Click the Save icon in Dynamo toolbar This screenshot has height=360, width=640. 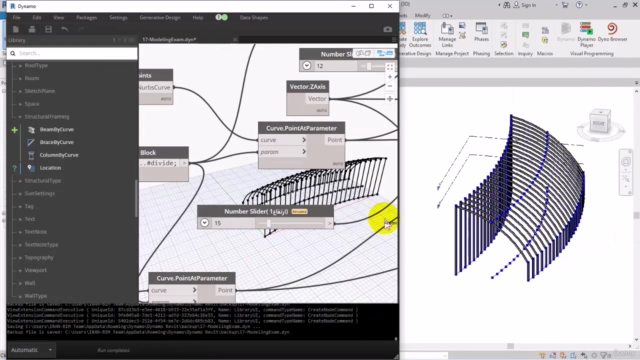(48, 29)
